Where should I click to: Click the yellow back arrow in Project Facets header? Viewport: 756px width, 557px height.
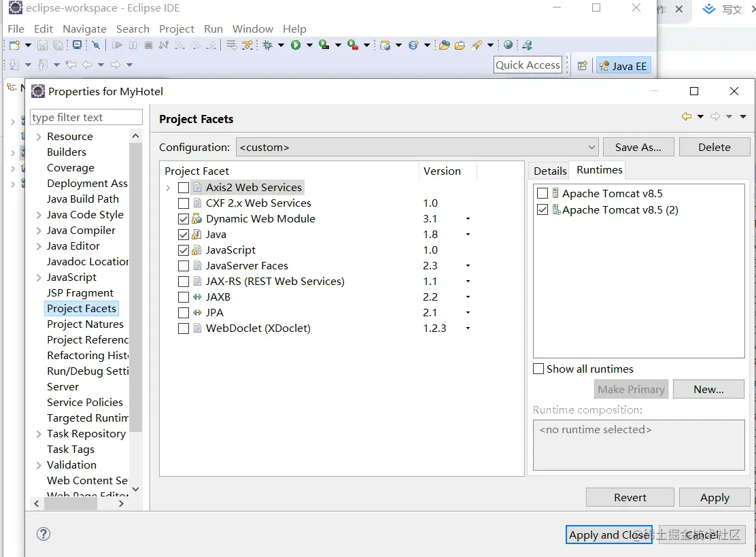[687, 116]
